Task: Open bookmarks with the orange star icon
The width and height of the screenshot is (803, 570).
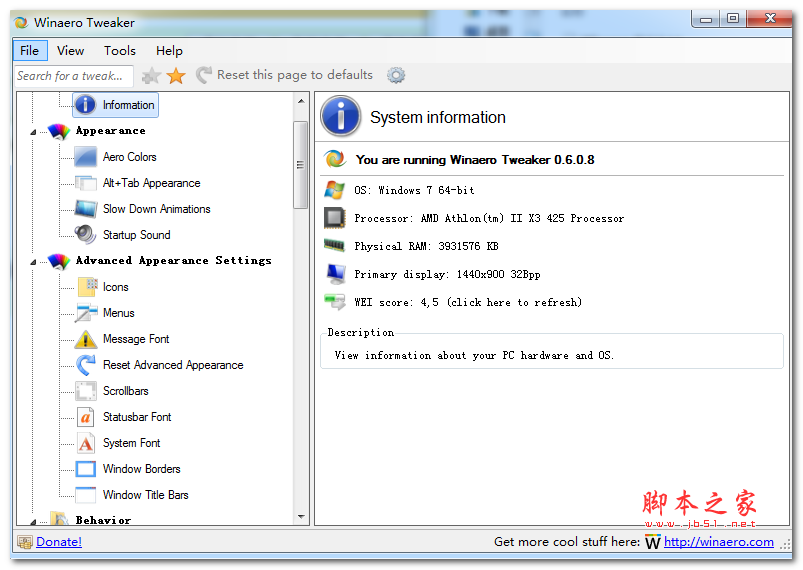Action: [176, 76]
